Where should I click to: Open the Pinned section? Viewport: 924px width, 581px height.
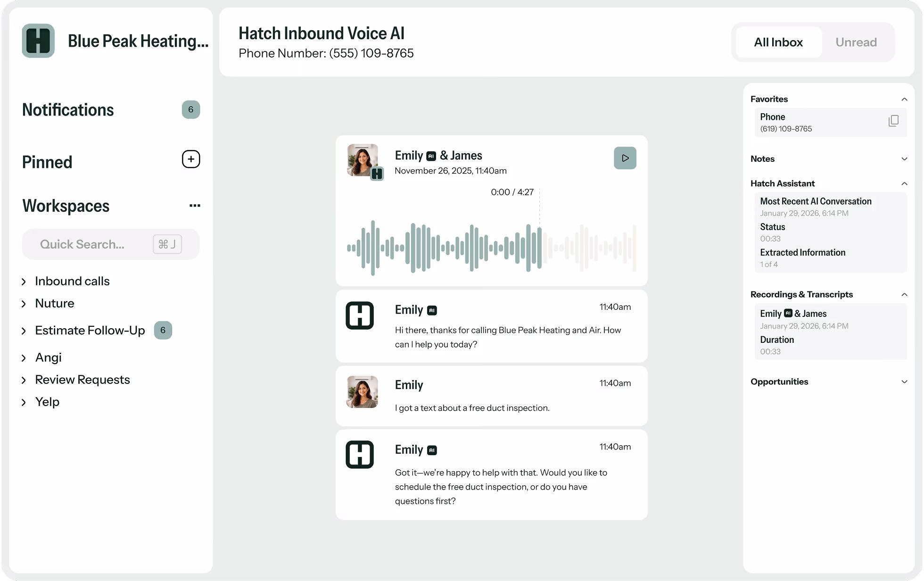(x=47, y=162)
